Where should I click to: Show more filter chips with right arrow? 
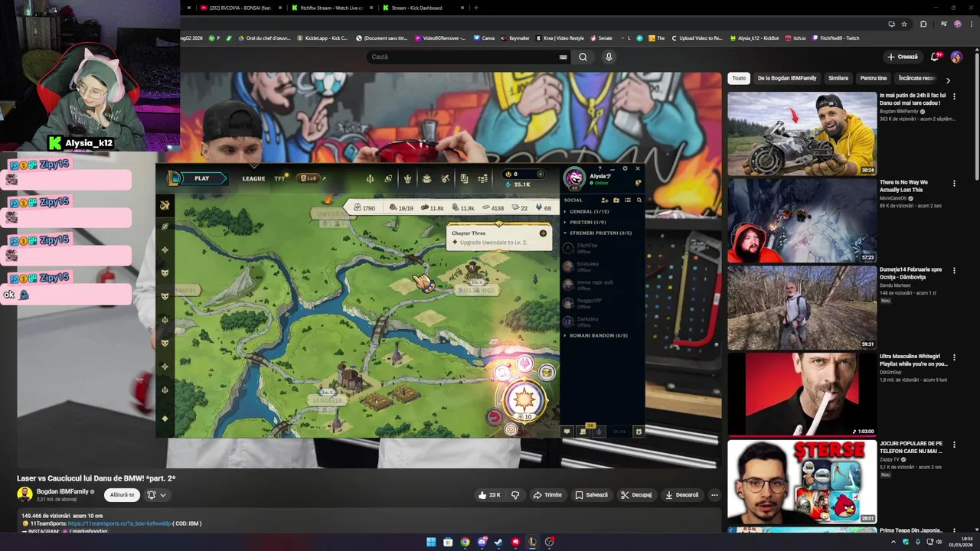[948, 80]
